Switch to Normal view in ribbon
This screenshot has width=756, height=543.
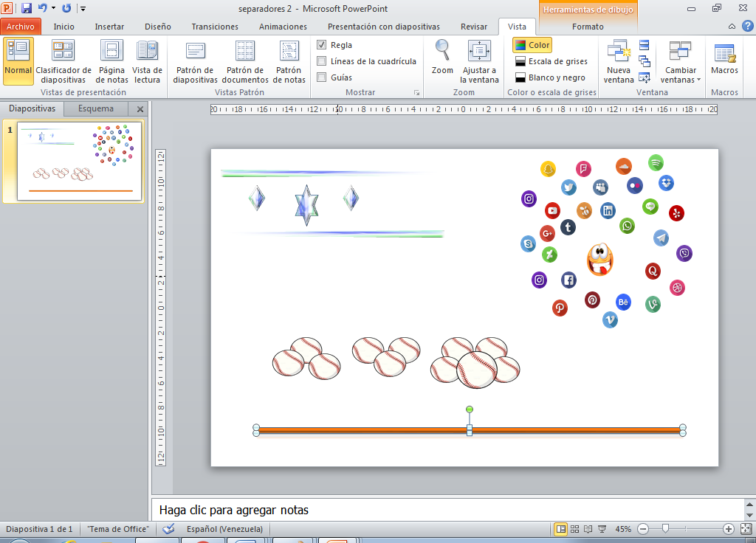[18, 61]
